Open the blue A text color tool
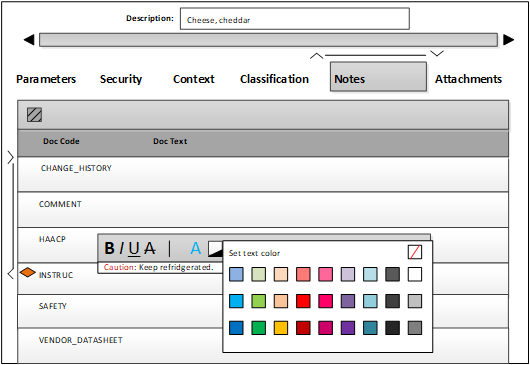Image resolution: width=530 pixels, height=365 pixels. tap(196, 248)
